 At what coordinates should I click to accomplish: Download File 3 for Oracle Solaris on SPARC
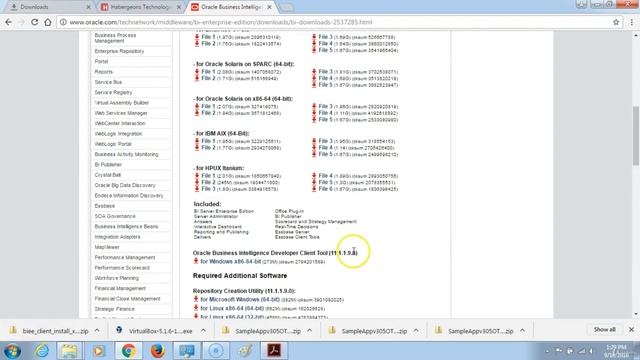point(325,71)
